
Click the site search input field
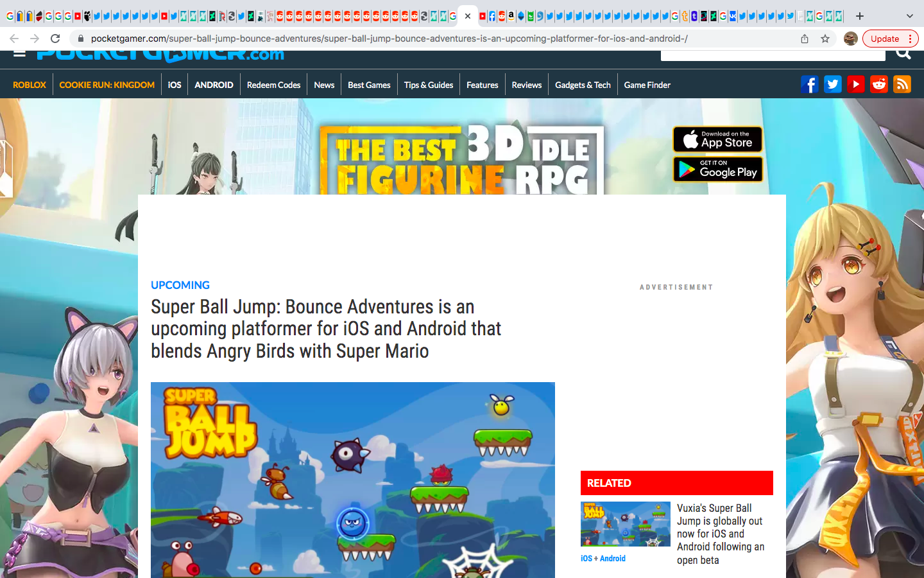click(773, 55)
